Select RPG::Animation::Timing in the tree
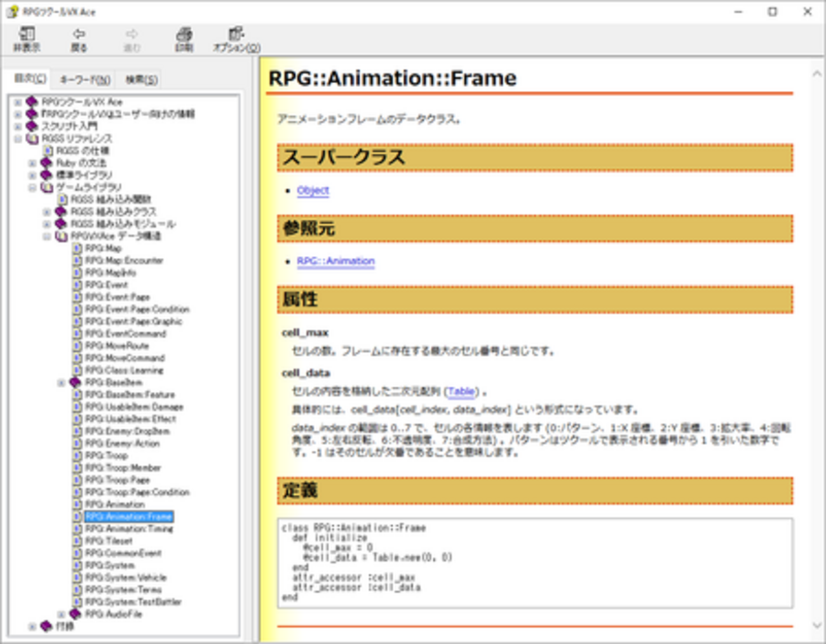 129,528
